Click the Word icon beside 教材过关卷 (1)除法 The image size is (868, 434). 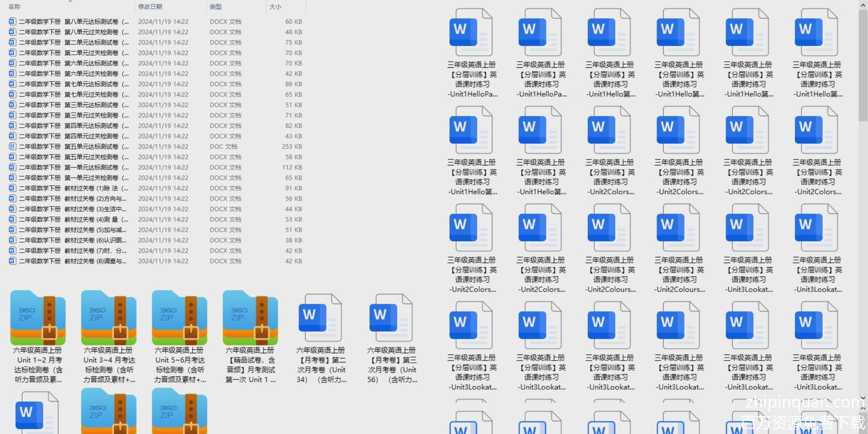point(12,188)
